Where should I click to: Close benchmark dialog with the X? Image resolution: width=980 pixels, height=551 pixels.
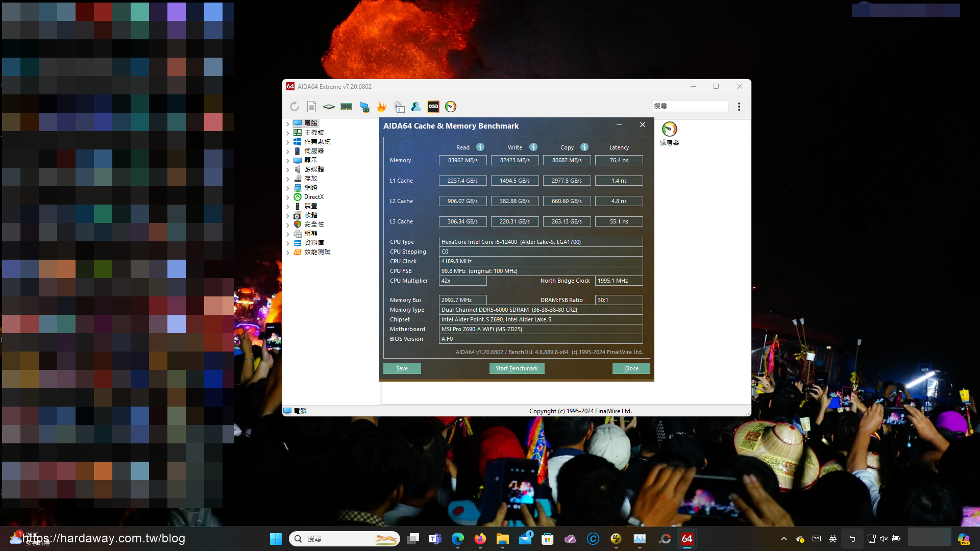[x=643, y=125]
